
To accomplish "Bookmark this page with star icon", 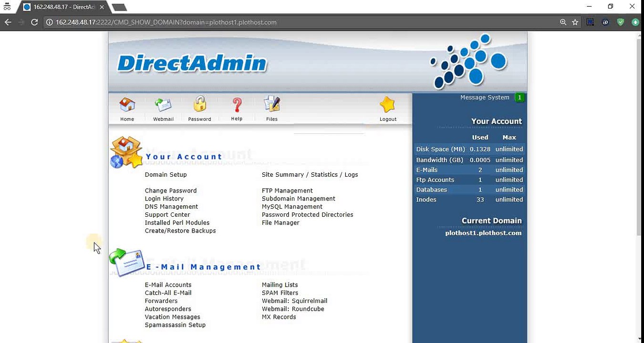I will tap(575, 22).
